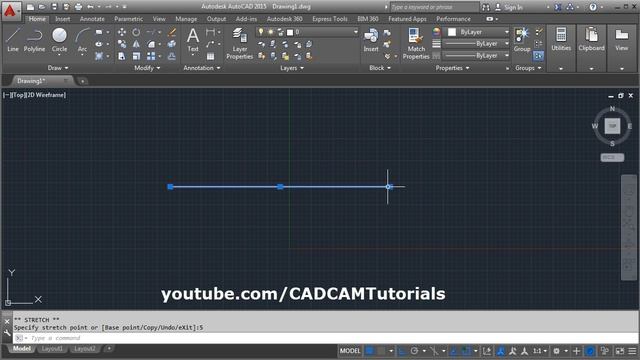The height and width of the screenshot is (360, 640).
Task: Expand the Annotation panel
Action: point(202,68)
